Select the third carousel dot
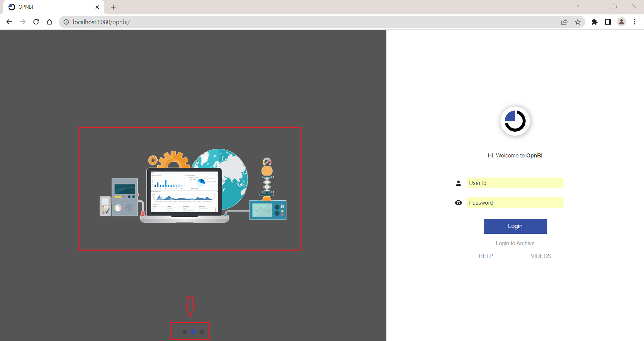The height and width of the screenshot is (341, 644). [x=202, y=332]
